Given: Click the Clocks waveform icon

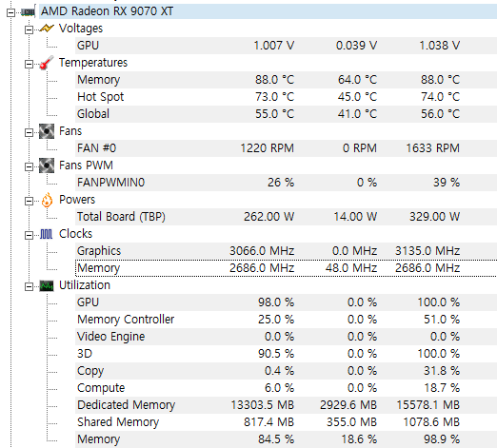Looking at the screenshot, I should tap(47, 234).
